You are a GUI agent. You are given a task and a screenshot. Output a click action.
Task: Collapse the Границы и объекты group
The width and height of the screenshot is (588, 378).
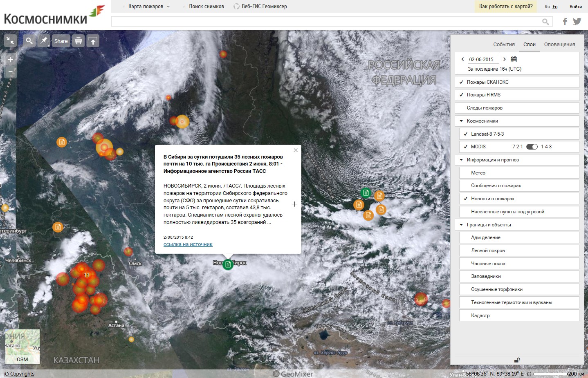pyautogui.click(x=461, y=225)
